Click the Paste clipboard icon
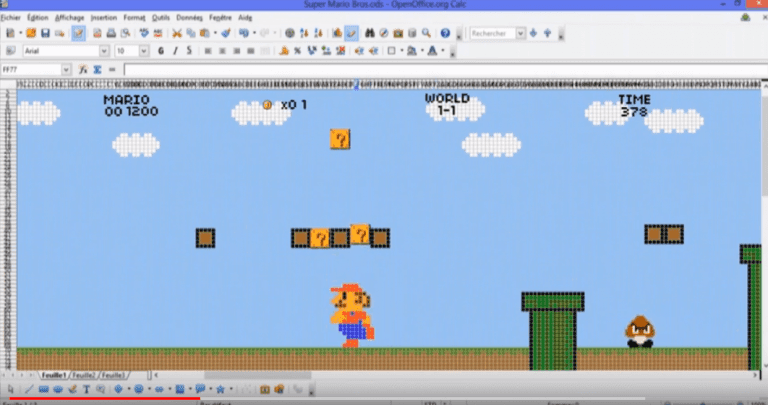768x405 pixels. pos(205,33)
